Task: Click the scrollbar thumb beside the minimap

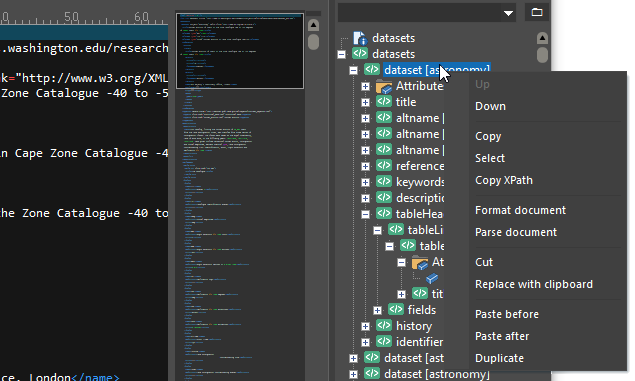Action: point(313,42)
